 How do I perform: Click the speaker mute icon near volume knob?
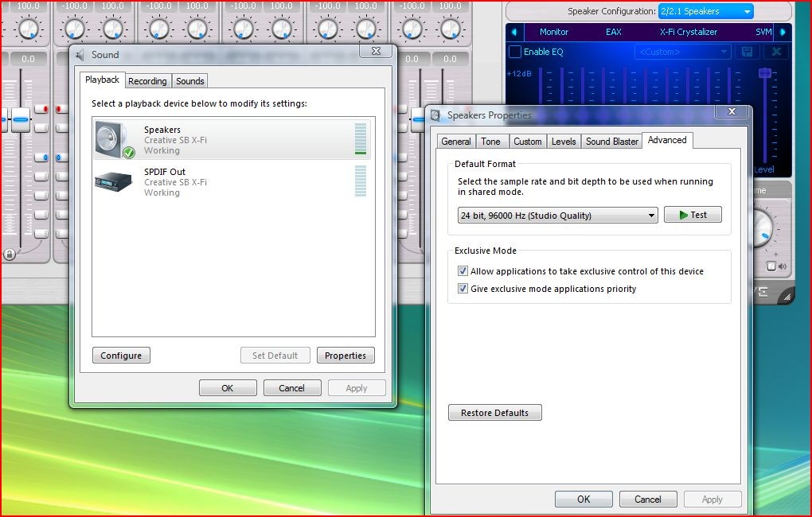pyautogui.click(x=782, y=266)
